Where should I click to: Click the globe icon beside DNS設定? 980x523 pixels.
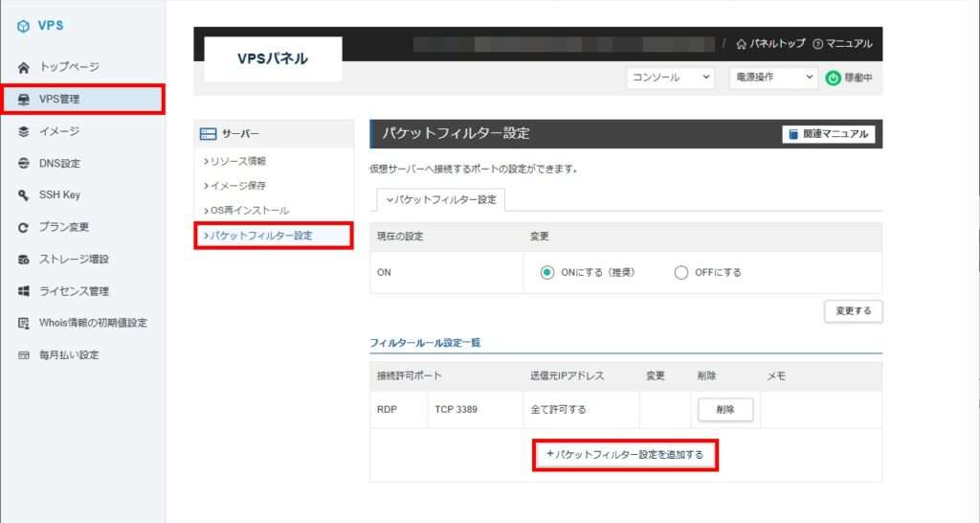coord(24,164)
